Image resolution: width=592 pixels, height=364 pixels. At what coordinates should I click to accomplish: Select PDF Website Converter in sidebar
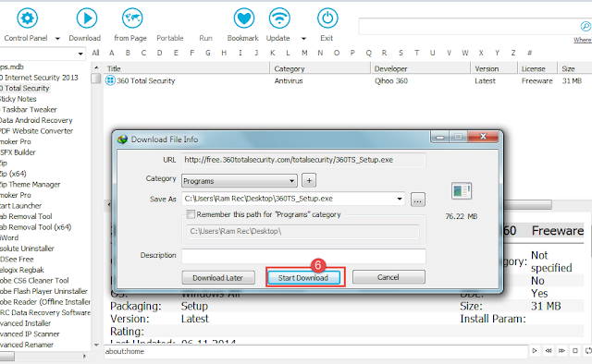click(x=37, y=131)
